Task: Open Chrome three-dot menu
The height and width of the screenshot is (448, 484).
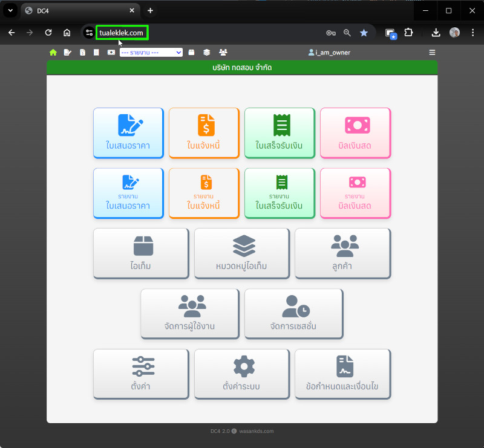Action: click(473, 33)
